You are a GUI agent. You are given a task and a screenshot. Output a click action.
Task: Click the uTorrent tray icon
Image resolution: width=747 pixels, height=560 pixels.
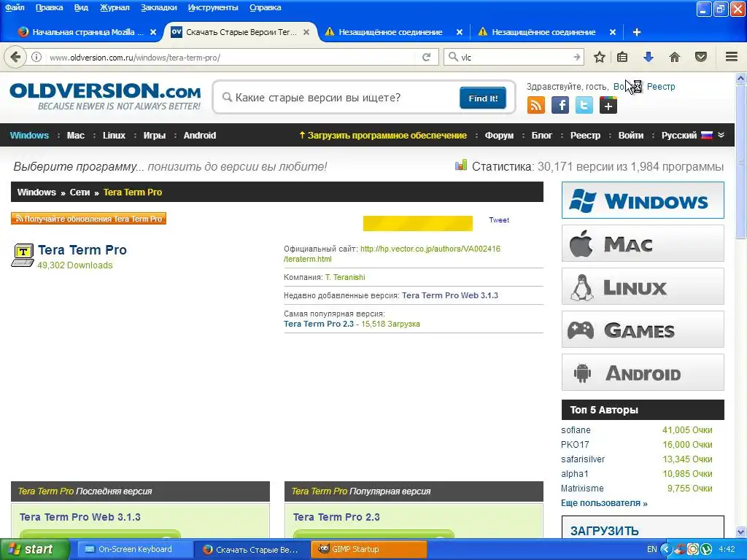(706, 549)
